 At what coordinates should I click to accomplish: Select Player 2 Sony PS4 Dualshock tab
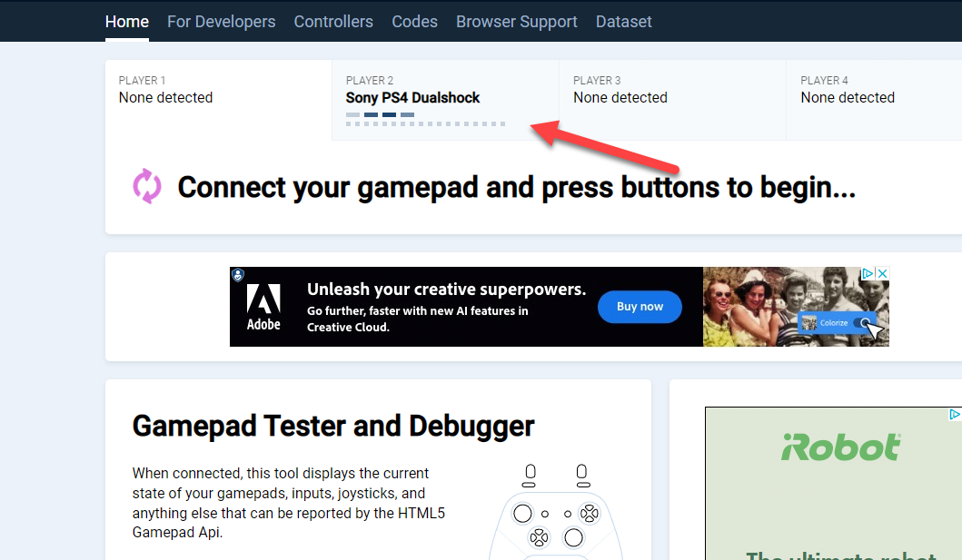click(444, 100)
